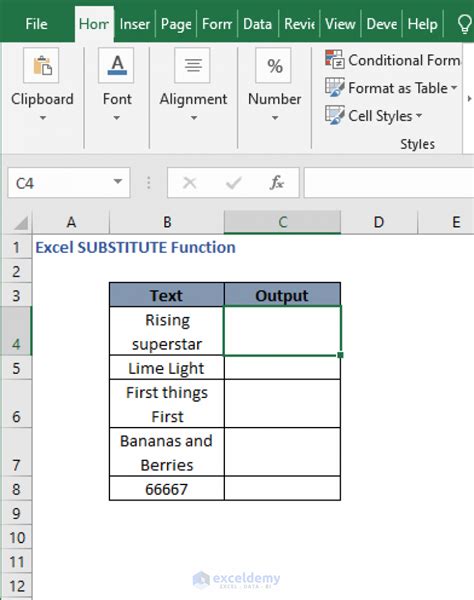Image resolution: width=474 pixels, height=600 pixels.
Task: Select row 4 header
Action: click(x=16, y=331)
